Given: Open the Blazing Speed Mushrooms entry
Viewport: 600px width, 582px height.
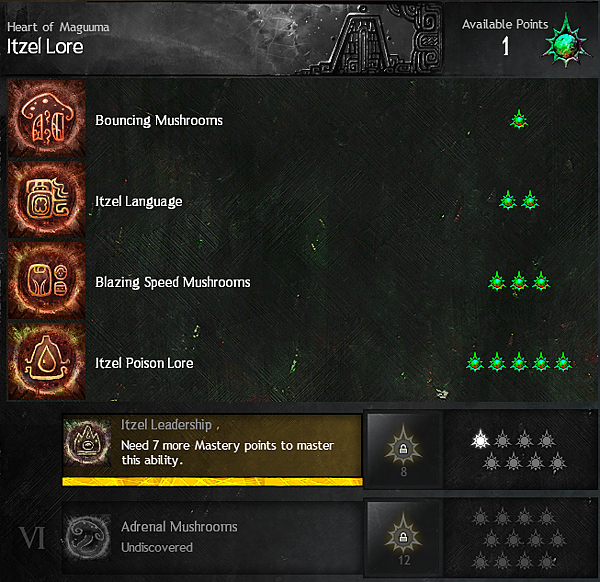Looking at the screenshot, I should (x=173, y=282).
